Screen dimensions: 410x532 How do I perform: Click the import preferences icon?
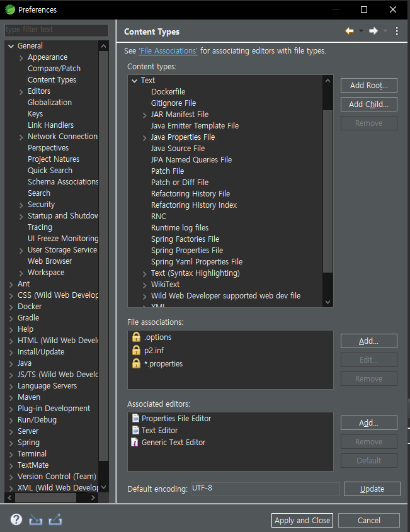(36, 519)
